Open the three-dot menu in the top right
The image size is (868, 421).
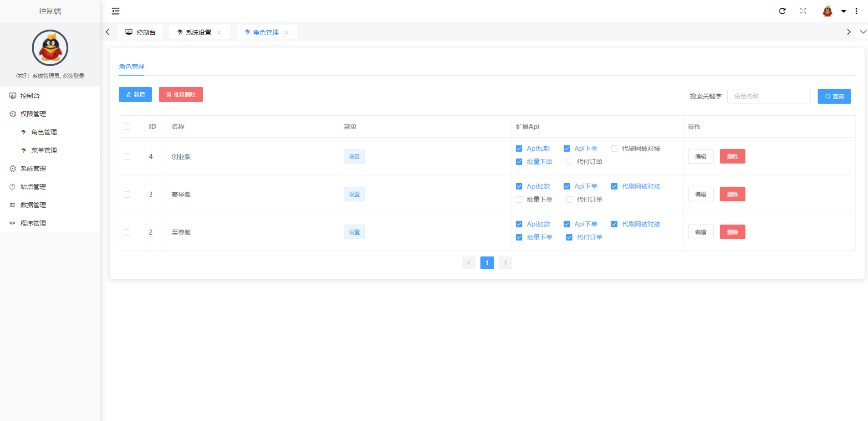[x=857, y=11]
